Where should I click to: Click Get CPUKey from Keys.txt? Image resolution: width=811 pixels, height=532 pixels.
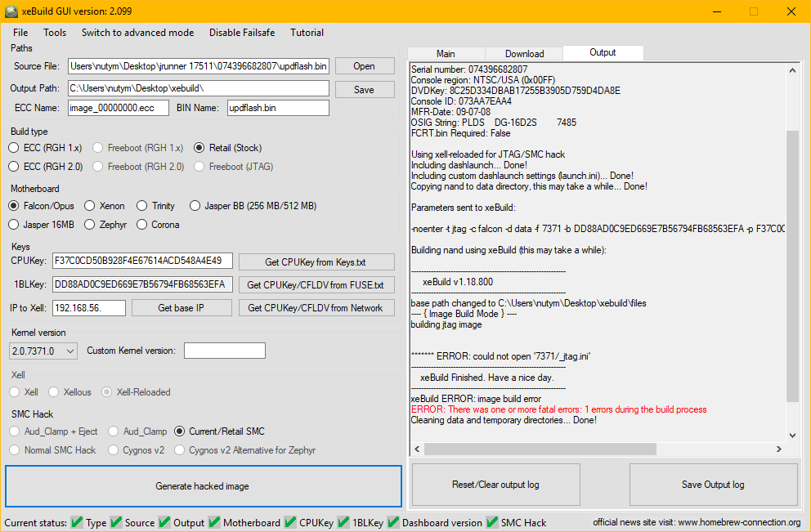click(316, 262)
